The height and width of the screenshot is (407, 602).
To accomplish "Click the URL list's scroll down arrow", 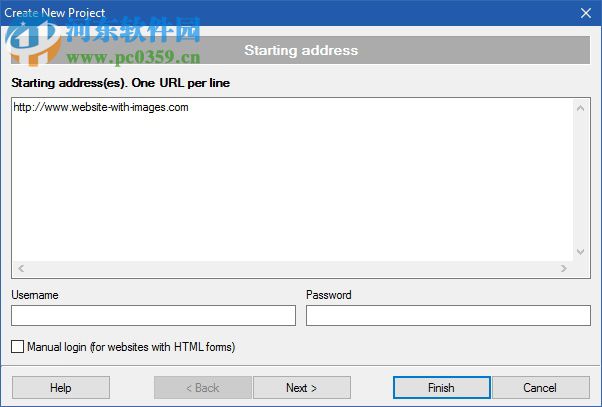I will tap(580, 252).
